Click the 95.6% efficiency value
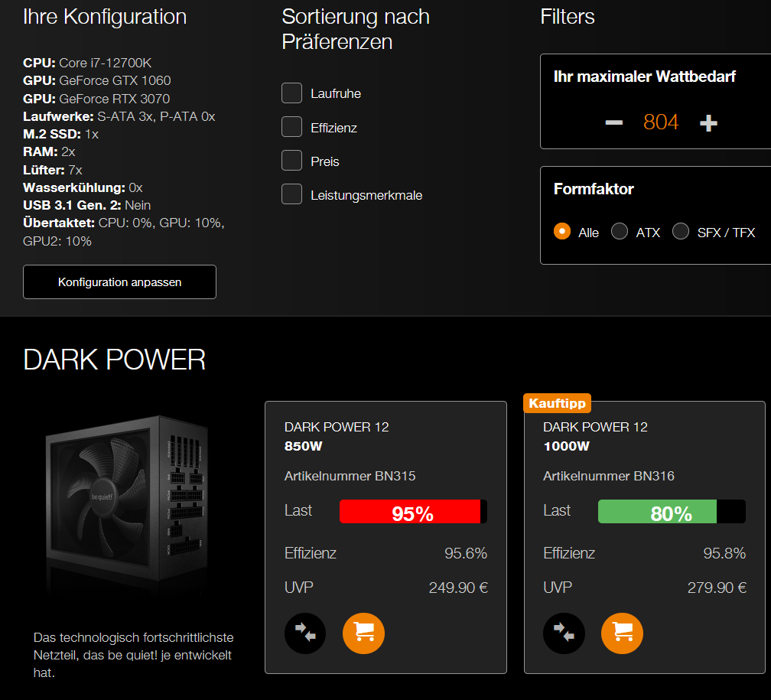The height and width of the screenshot is (700, 771). [466, 553]
